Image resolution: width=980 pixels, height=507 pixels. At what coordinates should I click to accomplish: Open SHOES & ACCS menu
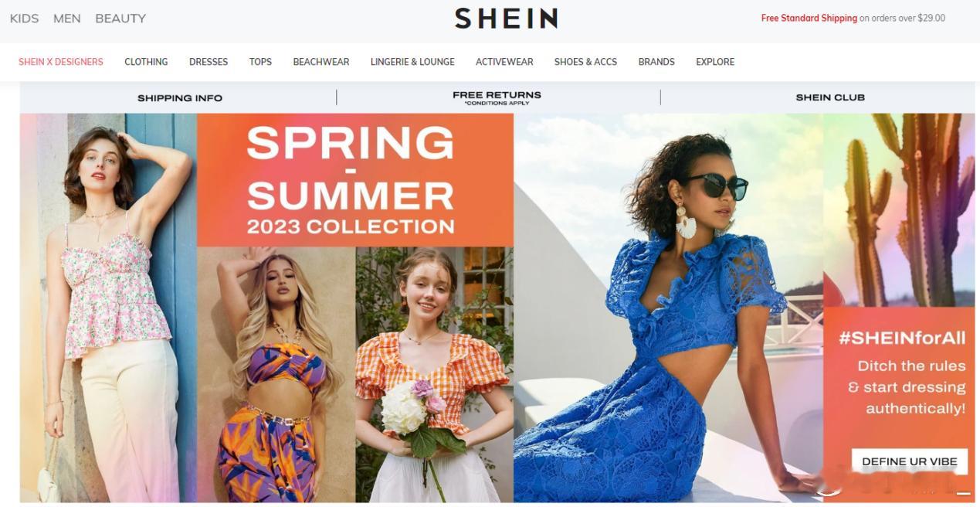[585, 62]
